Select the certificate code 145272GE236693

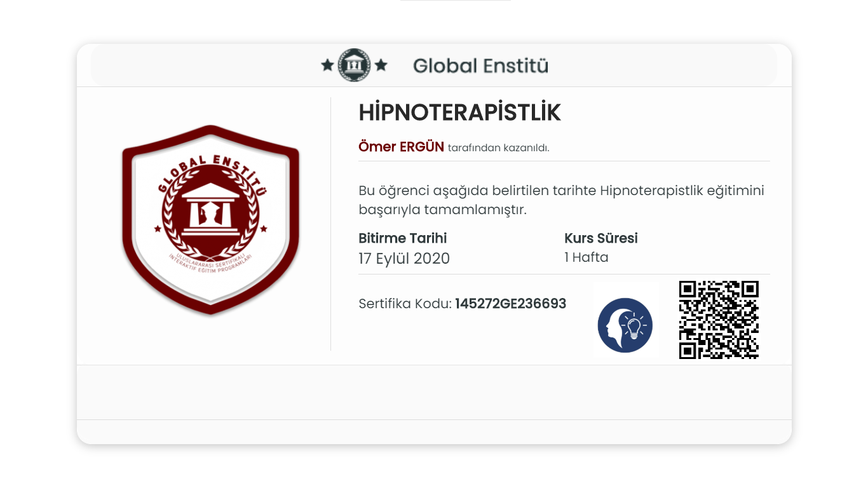511,304
